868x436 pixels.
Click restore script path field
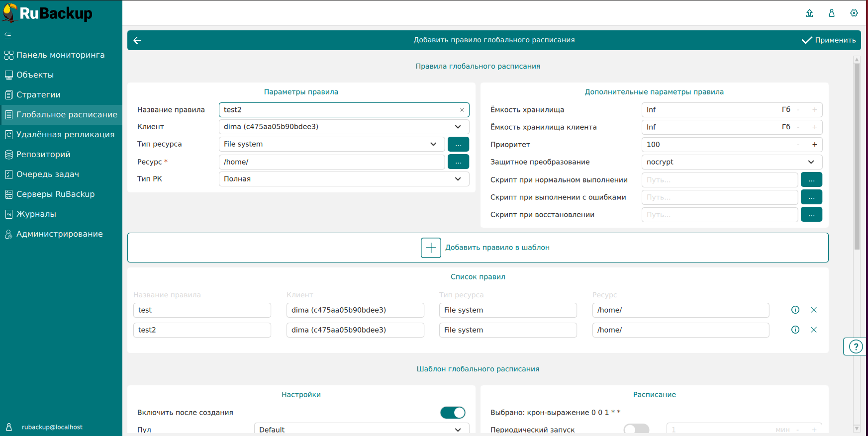(x=720, y=215)
